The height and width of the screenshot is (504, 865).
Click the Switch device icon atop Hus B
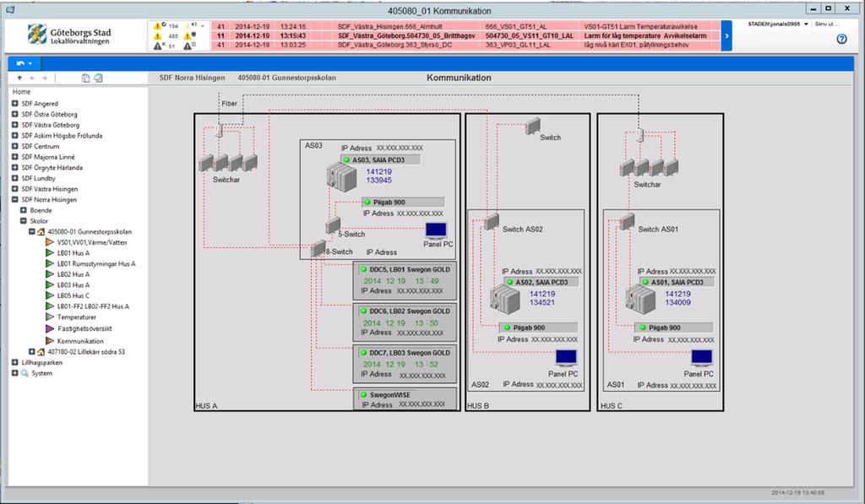[x=532, y=127]
